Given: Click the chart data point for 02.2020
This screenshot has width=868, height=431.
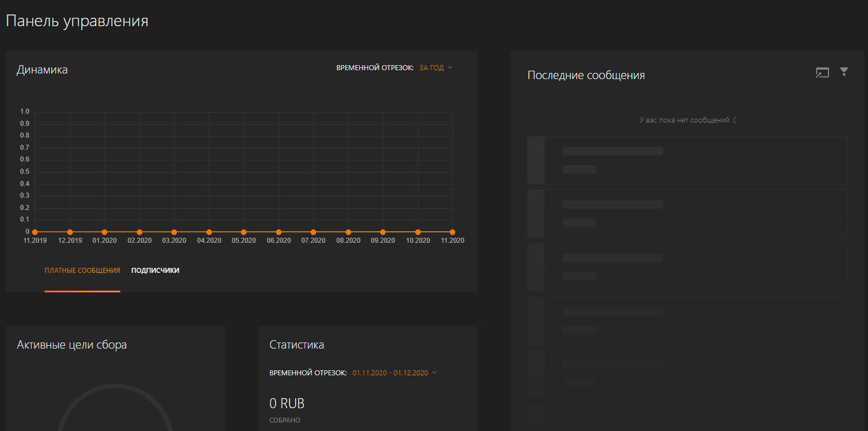Looking at the screenshot, I should (x=139, y=232).
